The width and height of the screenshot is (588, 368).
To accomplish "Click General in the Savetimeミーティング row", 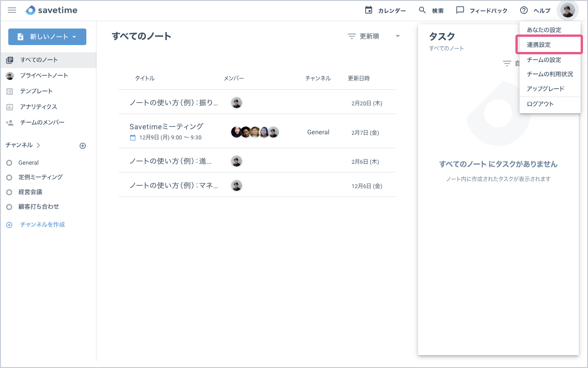I will [318, 132].
